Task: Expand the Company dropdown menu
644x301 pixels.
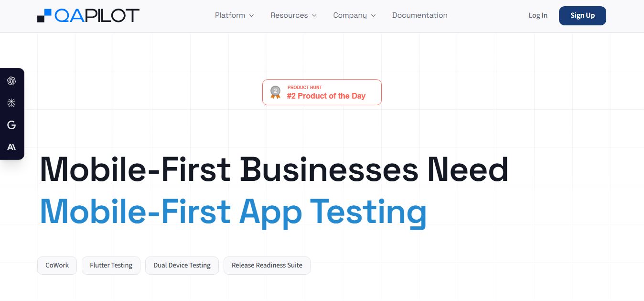Action: (x=354, y=15)
